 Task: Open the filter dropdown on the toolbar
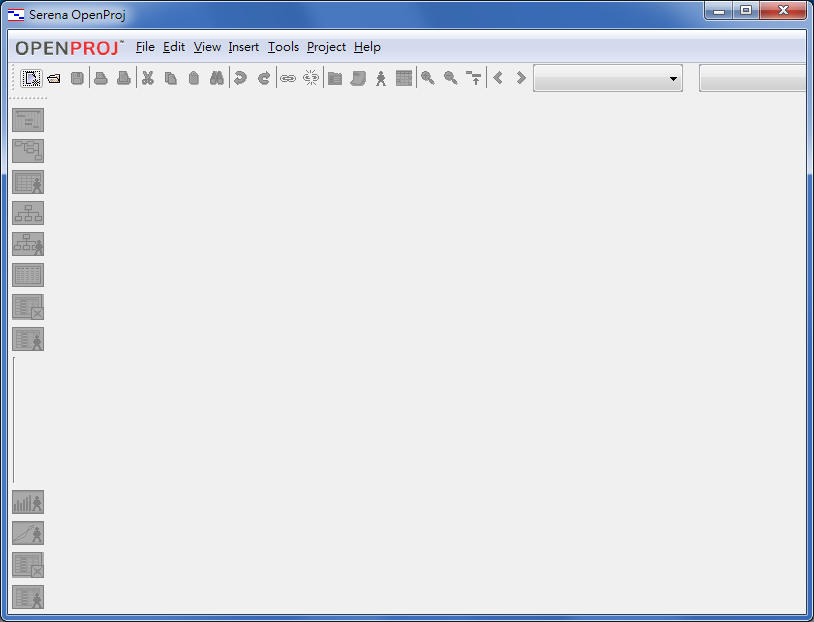click(672, 78)
